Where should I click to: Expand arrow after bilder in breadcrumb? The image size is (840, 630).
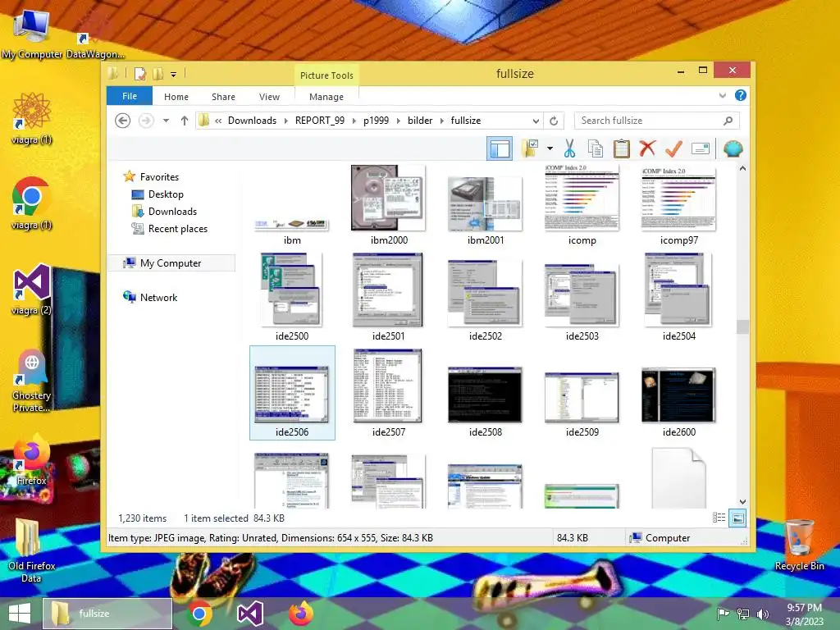(x=442, y=121)
